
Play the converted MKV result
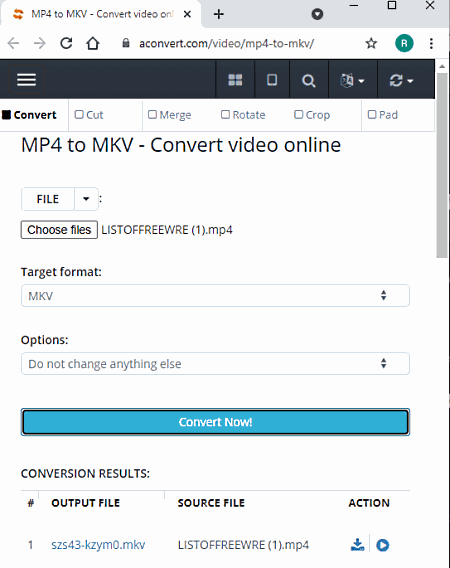(x=383, y=545)
